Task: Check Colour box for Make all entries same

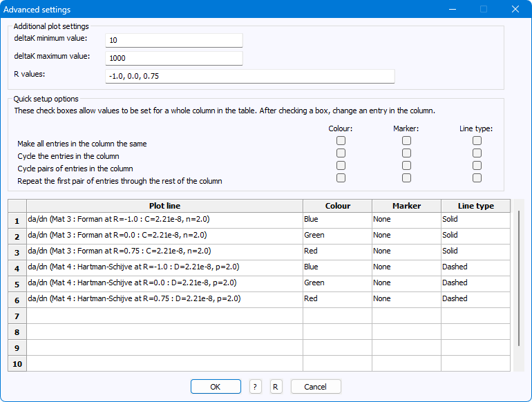Action: 341,140
